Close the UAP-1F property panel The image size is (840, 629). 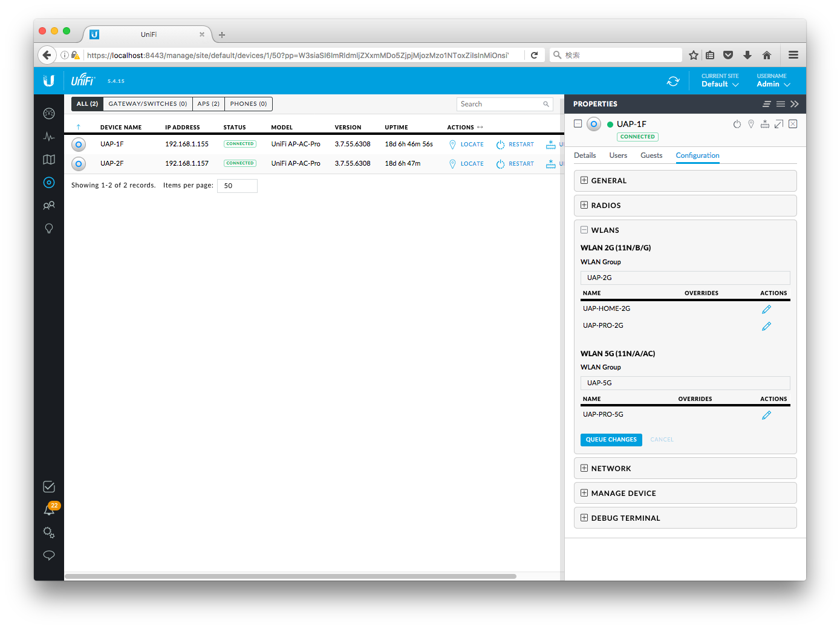tap(793, 124)
